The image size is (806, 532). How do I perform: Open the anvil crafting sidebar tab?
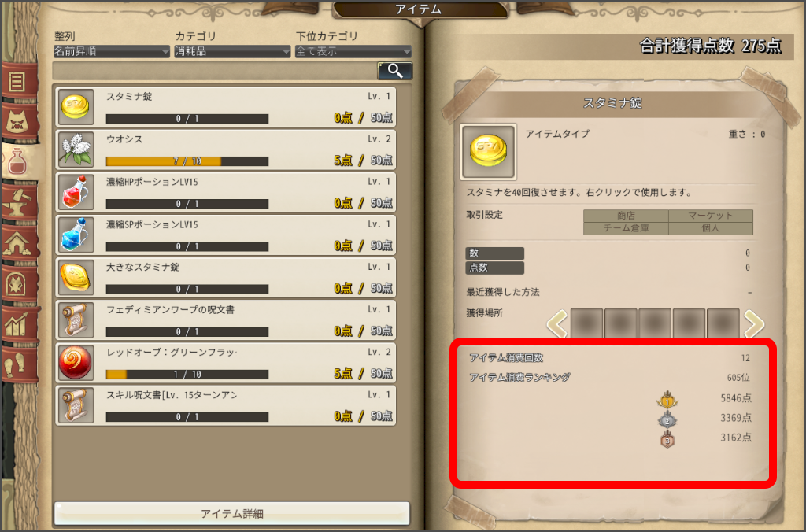(x=19, y=202)
